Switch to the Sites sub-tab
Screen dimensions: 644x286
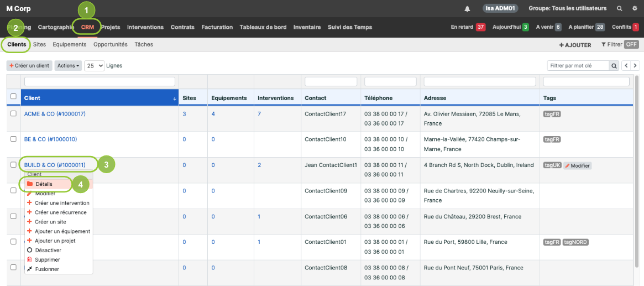coord(39,44)
